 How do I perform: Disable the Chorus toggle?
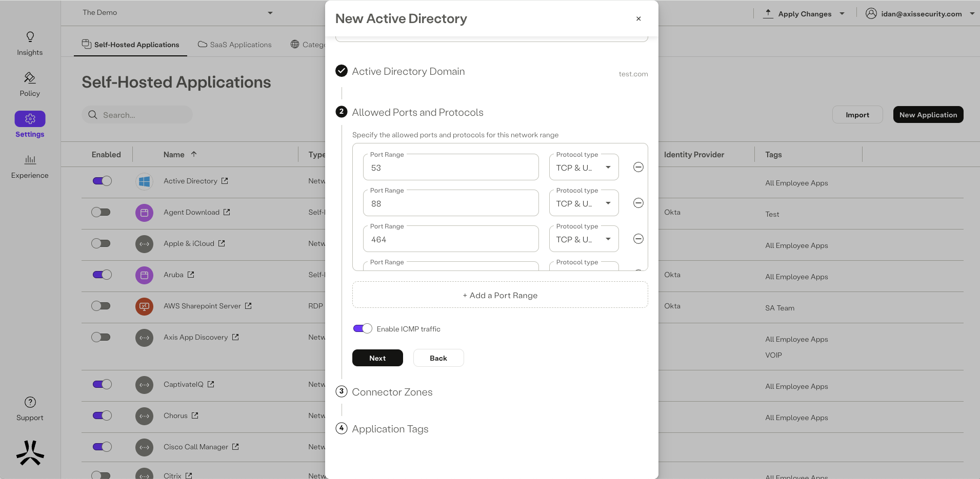click(102, 415)
